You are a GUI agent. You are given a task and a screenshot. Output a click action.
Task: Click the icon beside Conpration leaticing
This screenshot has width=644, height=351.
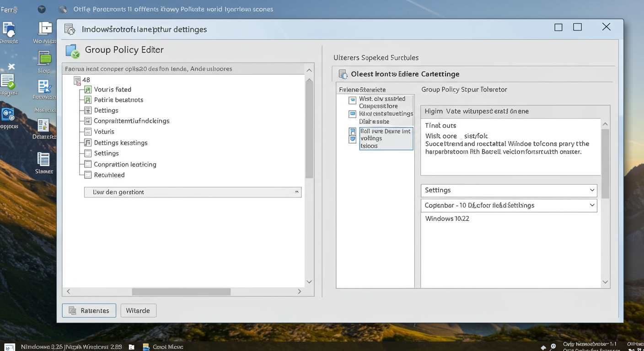(88, 165)
